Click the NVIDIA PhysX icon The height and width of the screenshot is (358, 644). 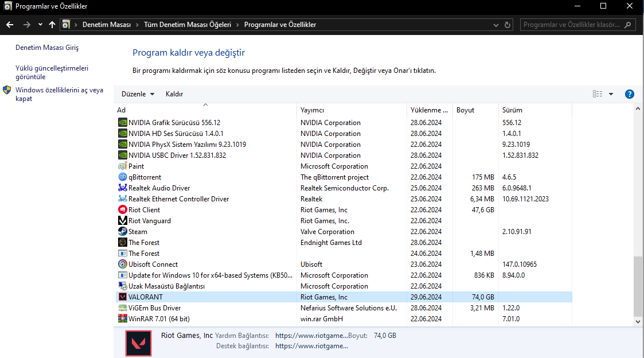122,144
